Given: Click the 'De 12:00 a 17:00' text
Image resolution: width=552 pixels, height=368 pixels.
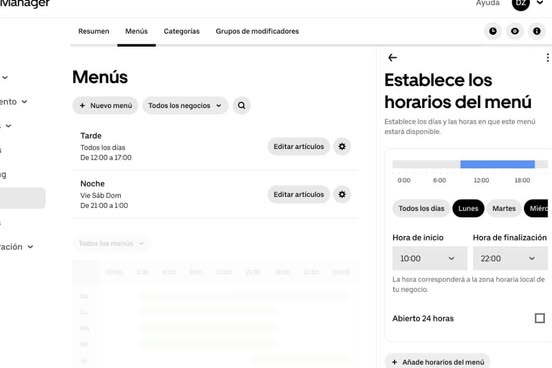Looking at the screenshot, I should click(x=106, y=157).
